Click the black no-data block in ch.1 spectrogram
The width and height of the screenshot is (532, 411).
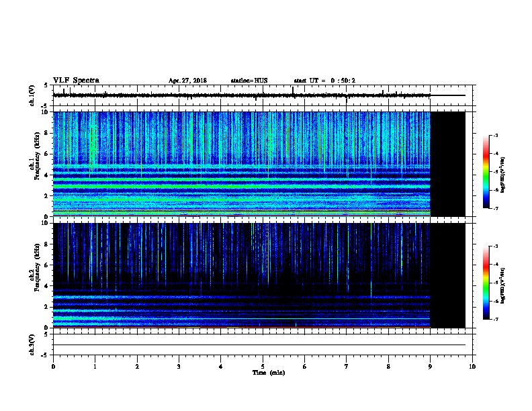447,164
